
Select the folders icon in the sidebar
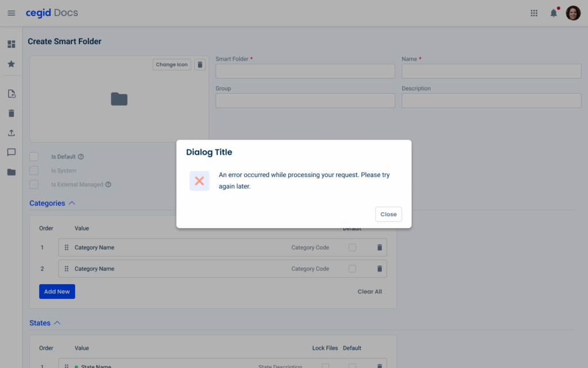(11, 171)
